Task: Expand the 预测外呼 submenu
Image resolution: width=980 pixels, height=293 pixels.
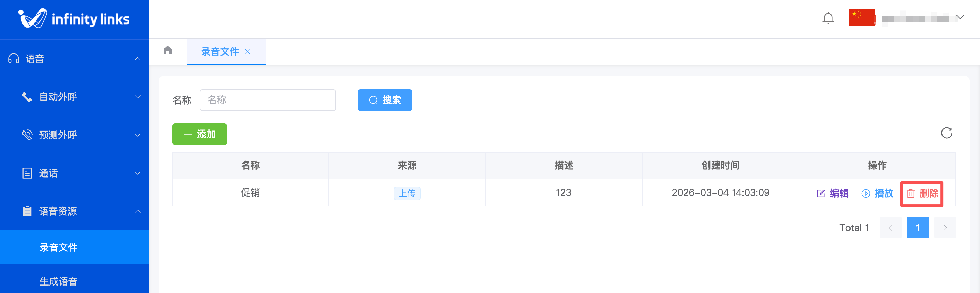Action: 137,135
